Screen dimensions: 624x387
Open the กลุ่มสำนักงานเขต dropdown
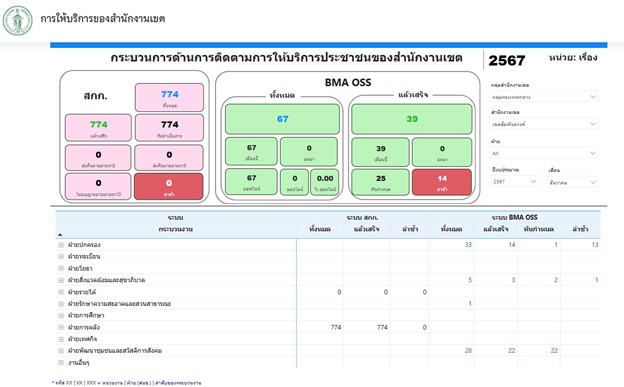click(544, 97)
